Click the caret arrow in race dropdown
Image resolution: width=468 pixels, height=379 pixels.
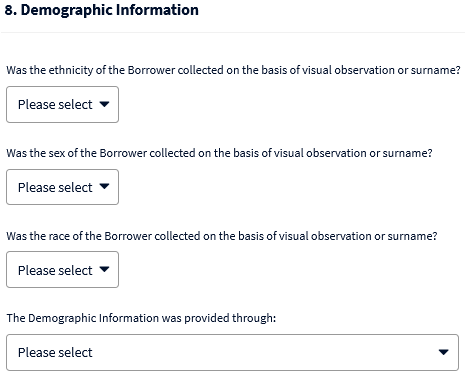pos(104,269)
